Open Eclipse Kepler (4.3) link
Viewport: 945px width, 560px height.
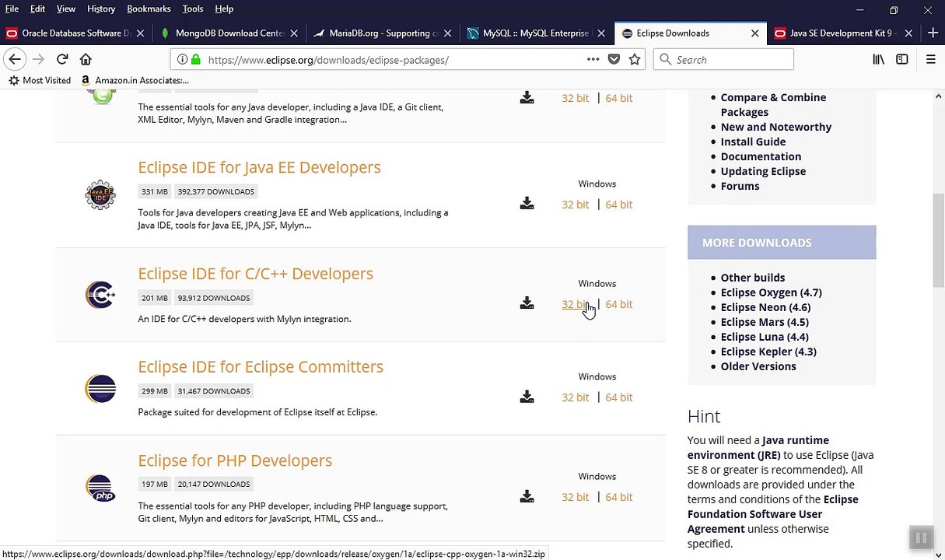coord(768,352)
